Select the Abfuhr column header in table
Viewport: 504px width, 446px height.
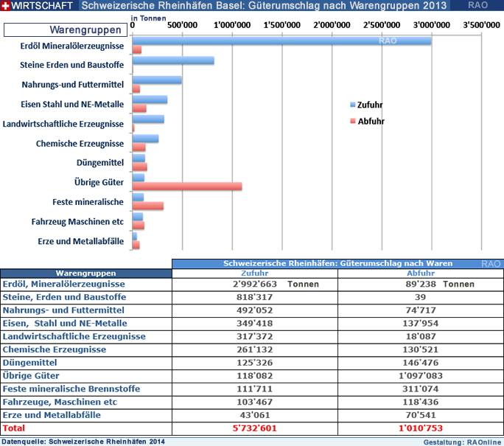[x=420, y=273]
